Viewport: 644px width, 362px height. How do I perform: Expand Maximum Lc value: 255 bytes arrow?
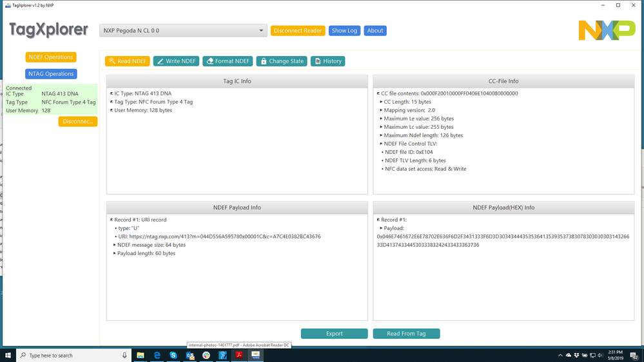(381, 127)
